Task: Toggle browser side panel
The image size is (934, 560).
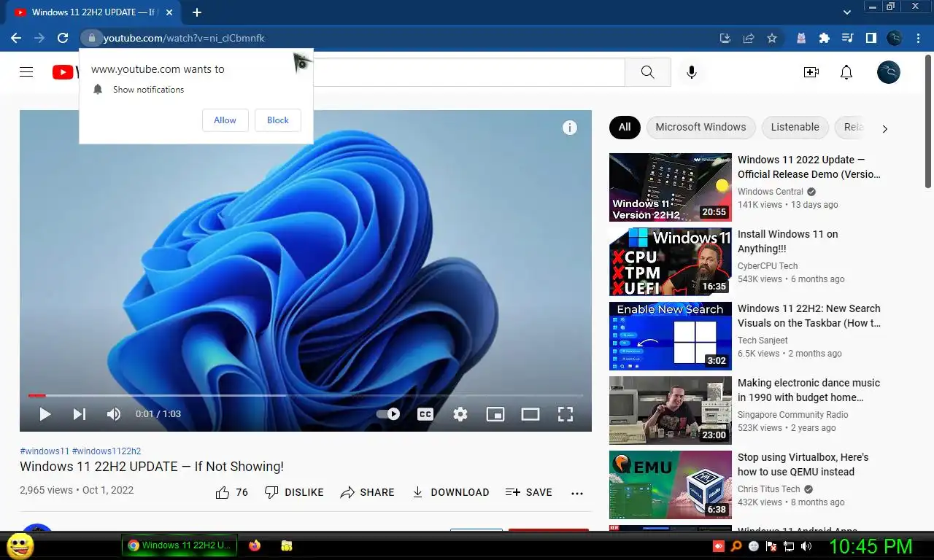Action: point(871,38)
